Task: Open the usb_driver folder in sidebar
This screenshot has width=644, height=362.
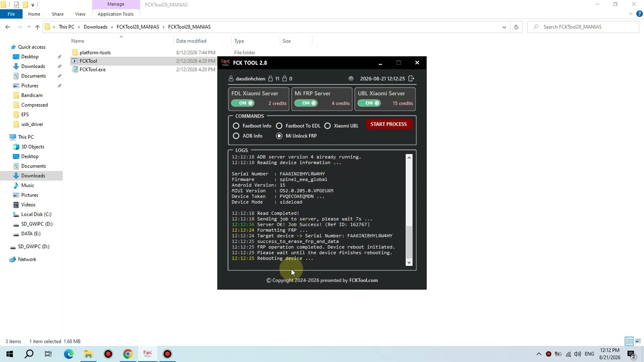Action: point(32,124)
